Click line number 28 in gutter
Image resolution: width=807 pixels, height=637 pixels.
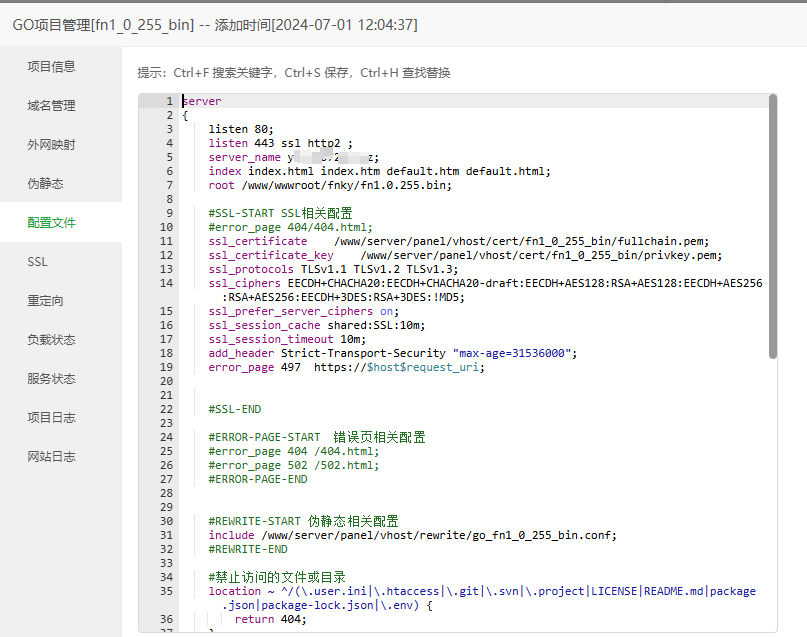click(x=166, y=493)
